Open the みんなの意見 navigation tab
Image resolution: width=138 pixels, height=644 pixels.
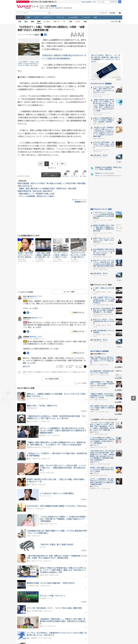point(73,17)
